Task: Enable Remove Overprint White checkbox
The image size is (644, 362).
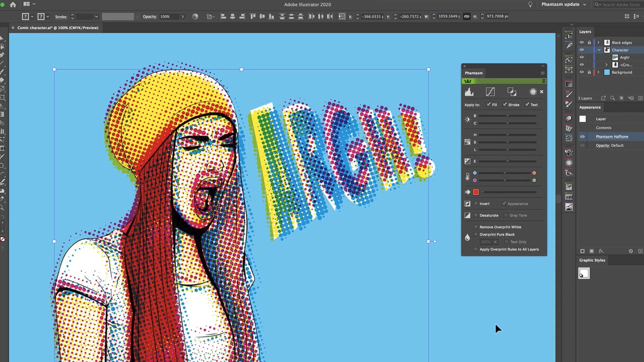Action: [x=476, y=227]
